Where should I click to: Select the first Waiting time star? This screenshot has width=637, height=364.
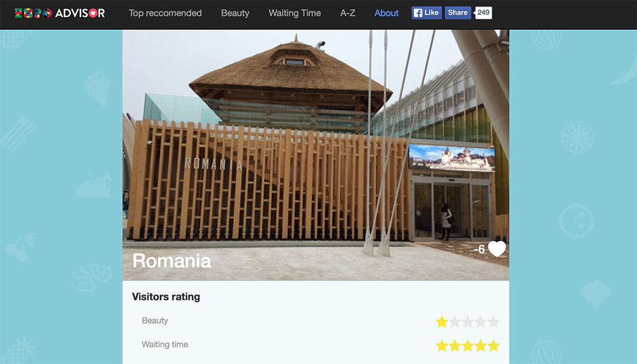pyautogui.click(x=441, y=346)
